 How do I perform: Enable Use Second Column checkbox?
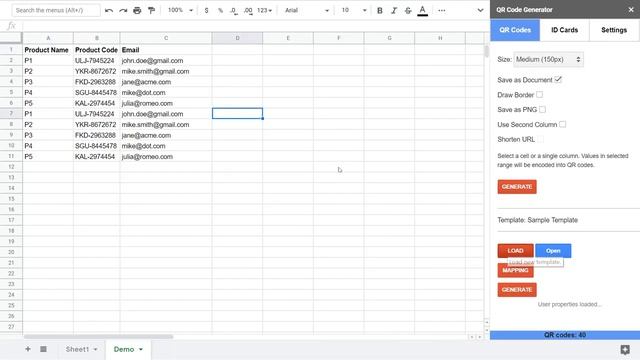pyautogui.click(x=562, y=124)
